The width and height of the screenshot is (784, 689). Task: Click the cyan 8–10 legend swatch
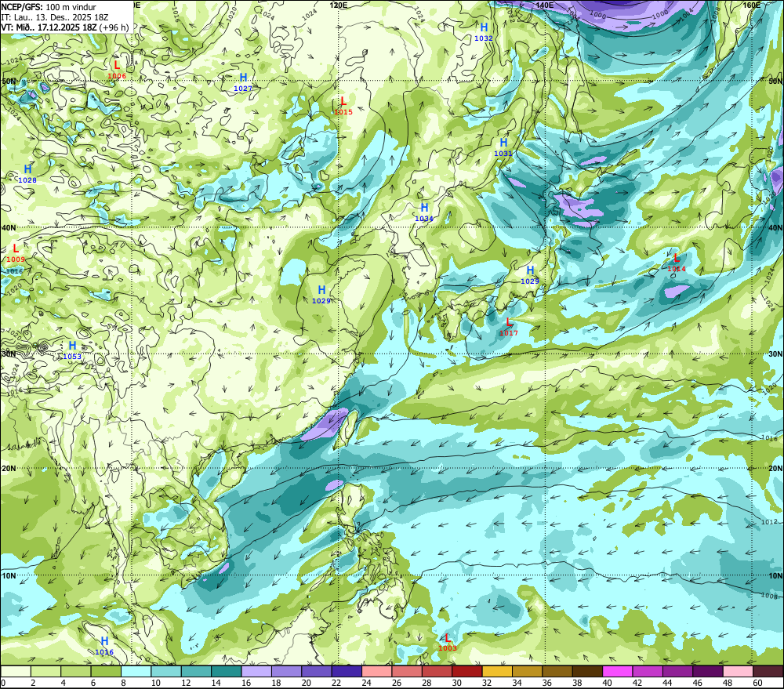[x=136, y=671]
